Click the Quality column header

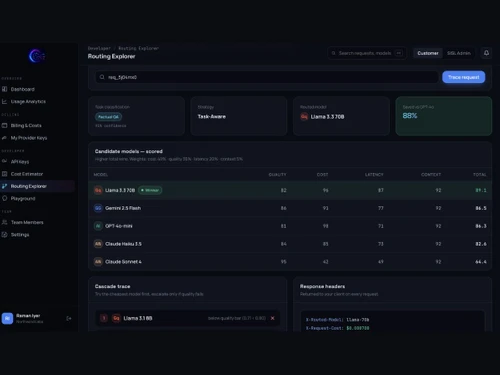click(x=277, y=175)
